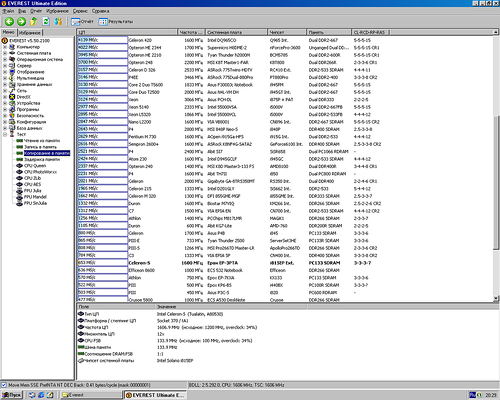Select the Программы icon in the tree
This screenshot has height=400, width=500.
[x=12, y=109]
